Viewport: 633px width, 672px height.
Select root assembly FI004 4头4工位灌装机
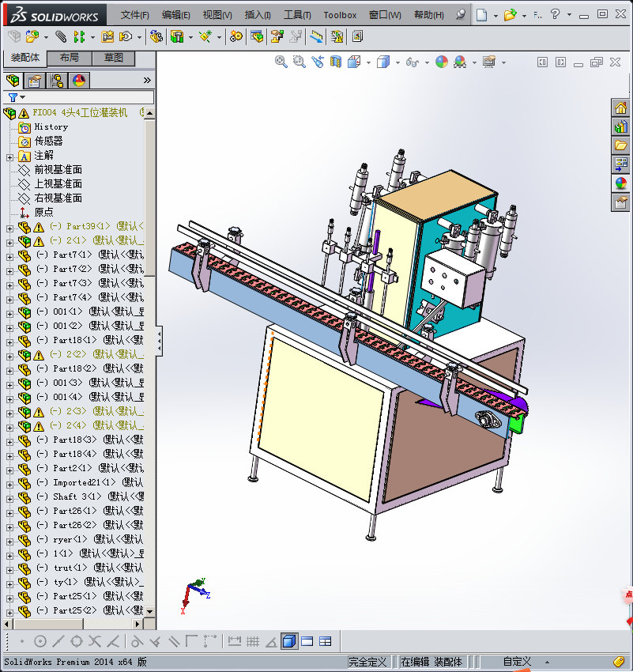[x=80, y=113]
